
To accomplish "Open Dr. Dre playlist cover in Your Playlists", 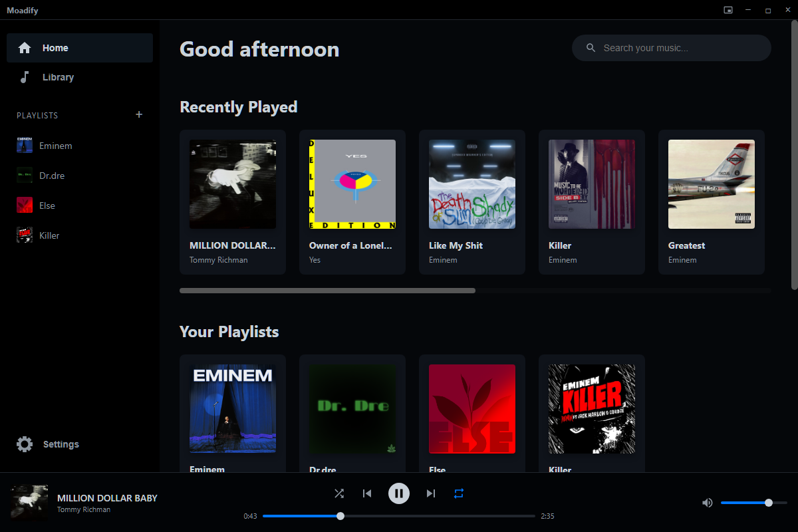I will [x=352, y=409].
